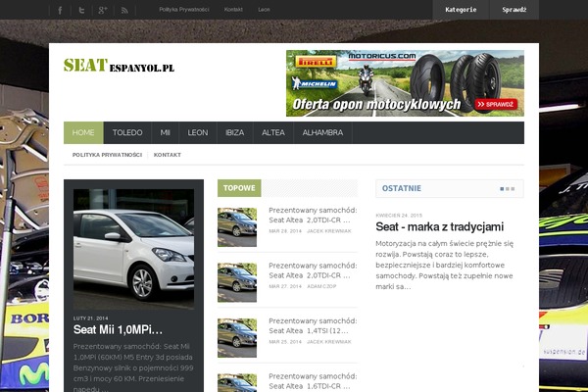The width and height of the screenshot is (588, 392).
Task: Click the motorcycle tyres banner ad
Action: pos(405,83)
